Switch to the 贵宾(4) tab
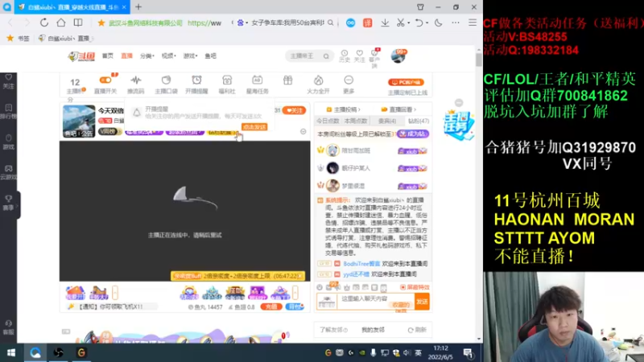 387,121
